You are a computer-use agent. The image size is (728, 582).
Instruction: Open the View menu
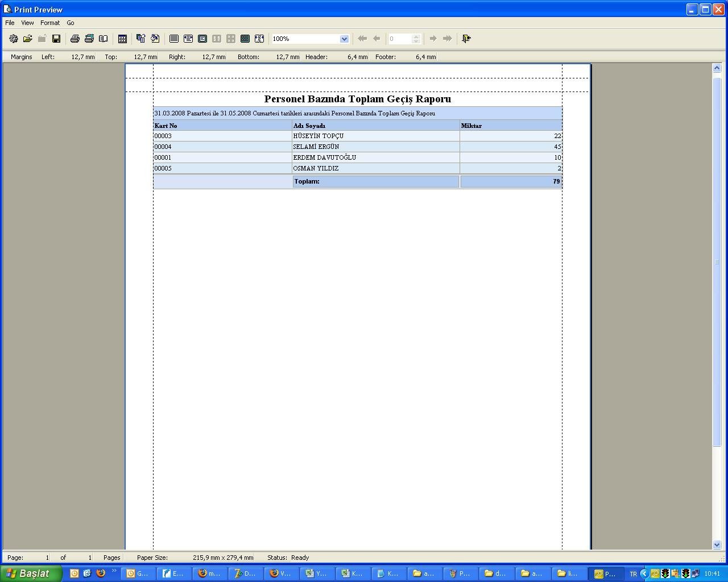coord(27,23)
